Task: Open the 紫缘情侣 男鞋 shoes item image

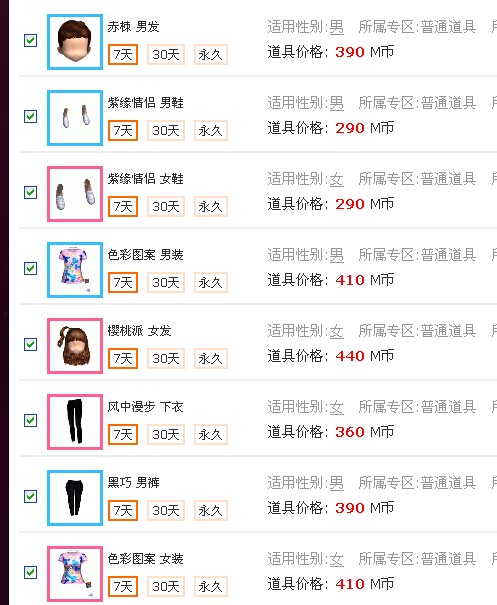Action: pos(75,118)
